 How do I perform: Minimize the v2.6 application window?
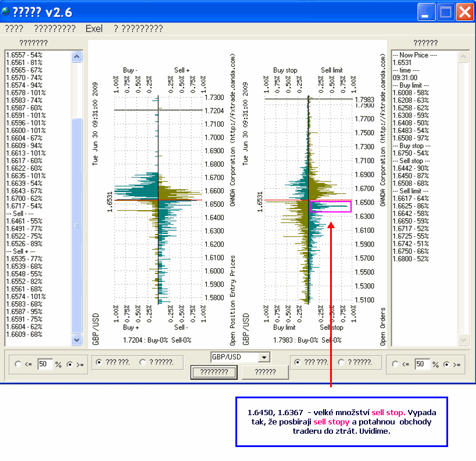[x=427, y=12]
